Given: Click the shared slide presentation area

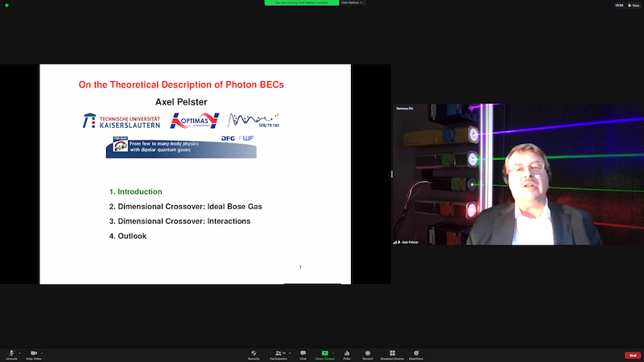Looking at the screenshot, I should pyautogui.click(x=195, y=174).
